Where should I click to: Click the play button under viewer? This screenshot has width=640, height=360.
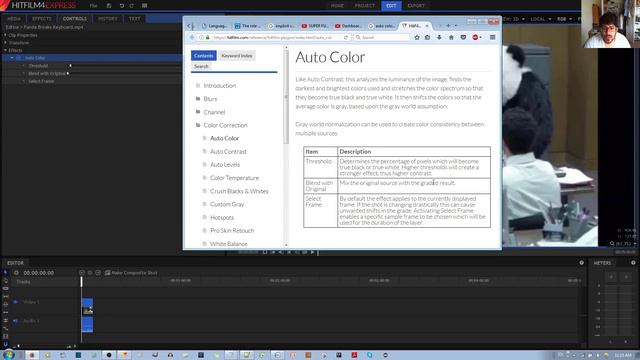click(312, 252)
